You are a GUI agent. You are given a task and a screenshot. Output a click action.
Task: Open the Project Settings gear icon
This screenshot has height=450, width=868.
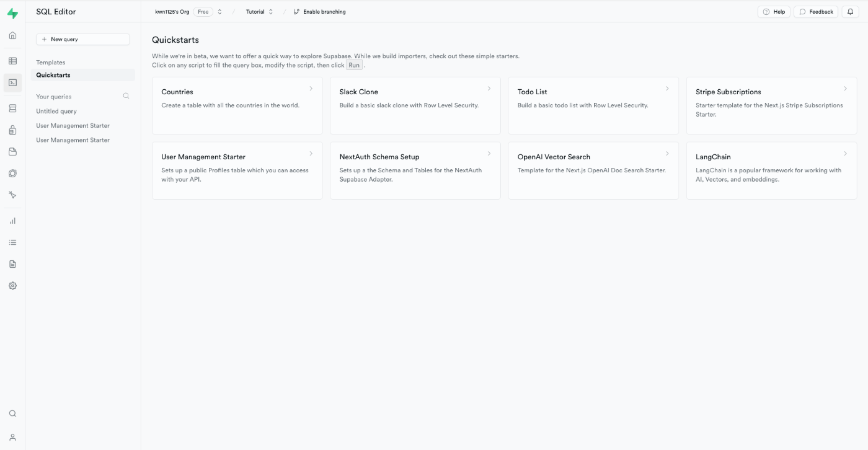point(12,286)
